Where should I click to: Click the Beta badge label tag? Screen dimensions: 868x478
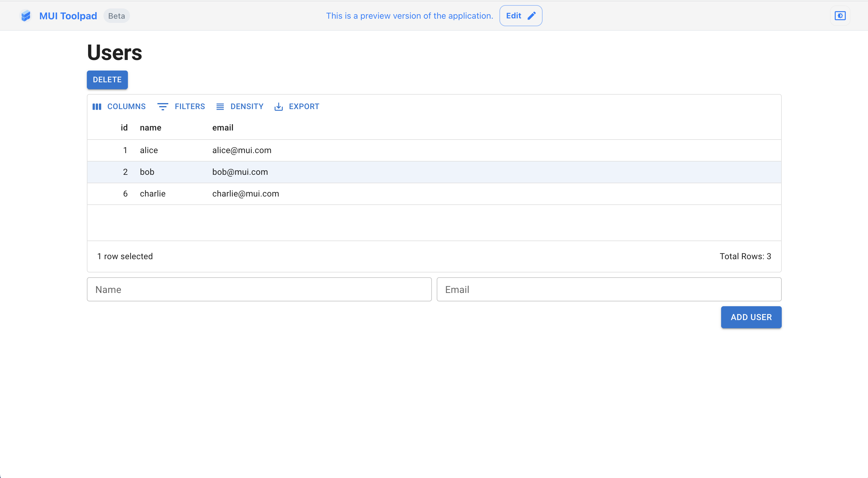tap(116, 15)
